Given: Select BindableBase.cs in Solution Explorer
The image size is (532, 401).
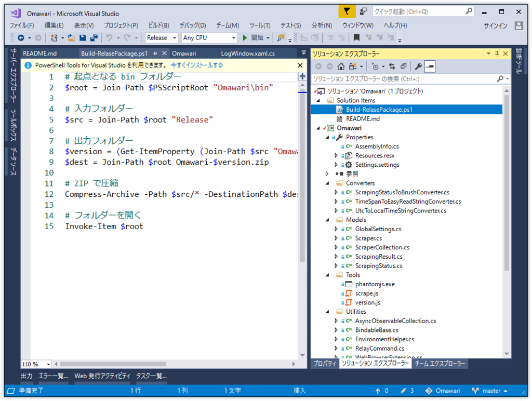Looking at the screenshot, I should tap(377, 330).
